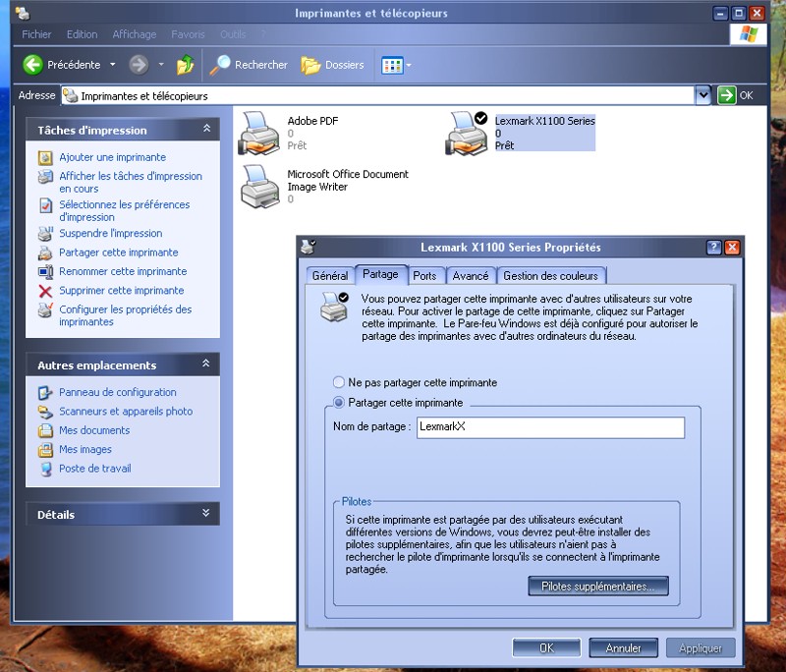Screen dimensions: 786x672
Task: Click the Ajouter une imprimante link
Action: pos(112,157)
